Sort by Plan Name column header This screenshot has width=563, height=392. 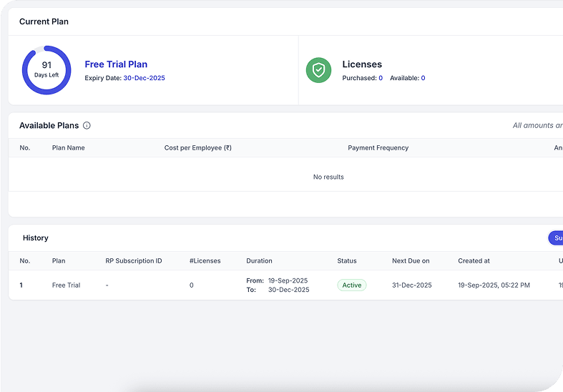click(x=68, y=148)
